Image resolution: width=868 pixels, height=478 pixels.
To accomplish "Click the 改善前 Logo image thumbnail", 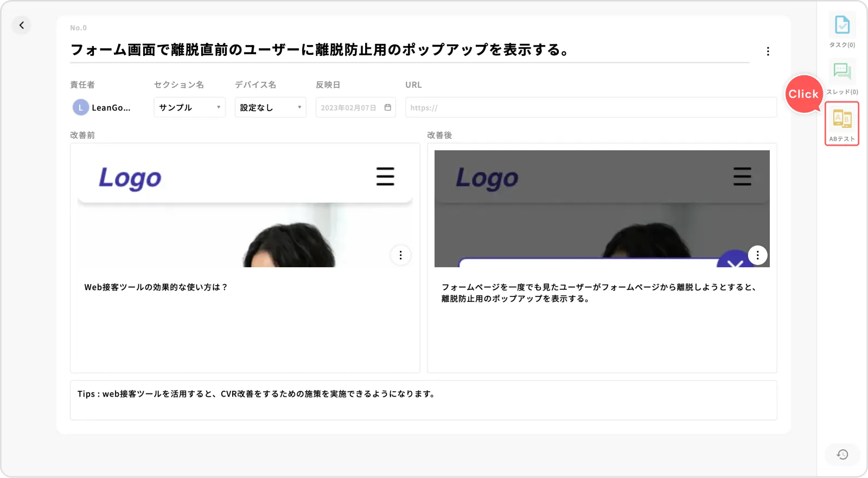I will pyautogui.click(x=245, y=208).
